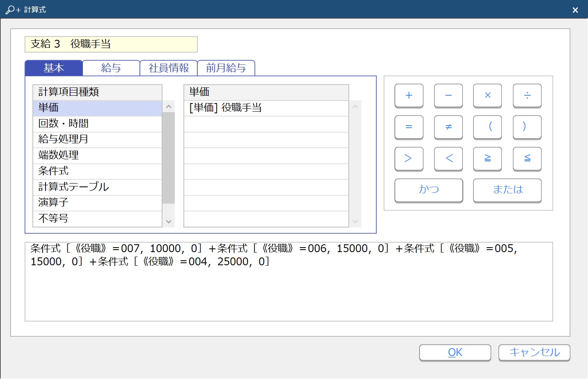Choose 計算式テーブル from the item type list
588x379 pixels.
pyautogui.click(x=97, y=187)
